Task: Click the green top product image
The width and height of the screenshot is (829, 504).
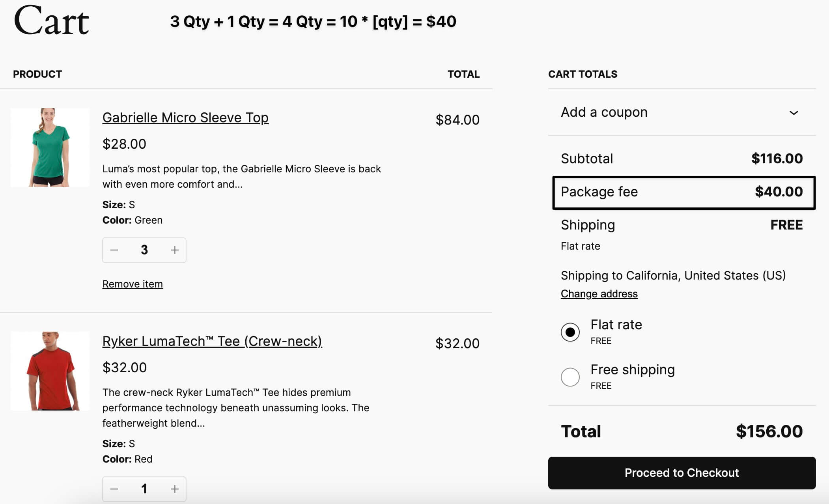Action: pos(50,147)
